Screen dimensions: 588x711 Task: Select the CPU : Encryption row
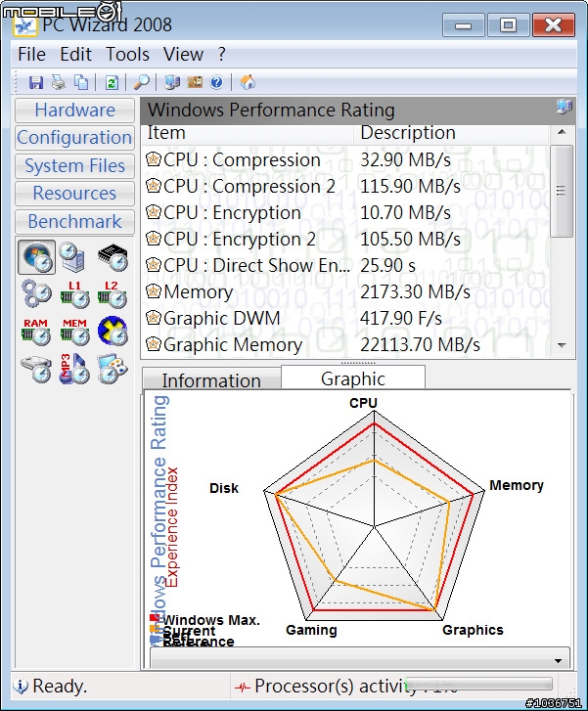[345, 212]
